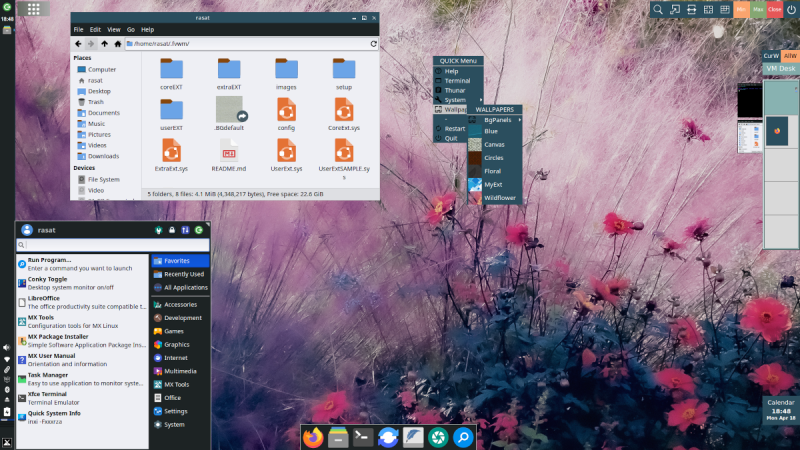
Task: Select the .BGdefault link file in Thunar
Action: coord(229,114)
